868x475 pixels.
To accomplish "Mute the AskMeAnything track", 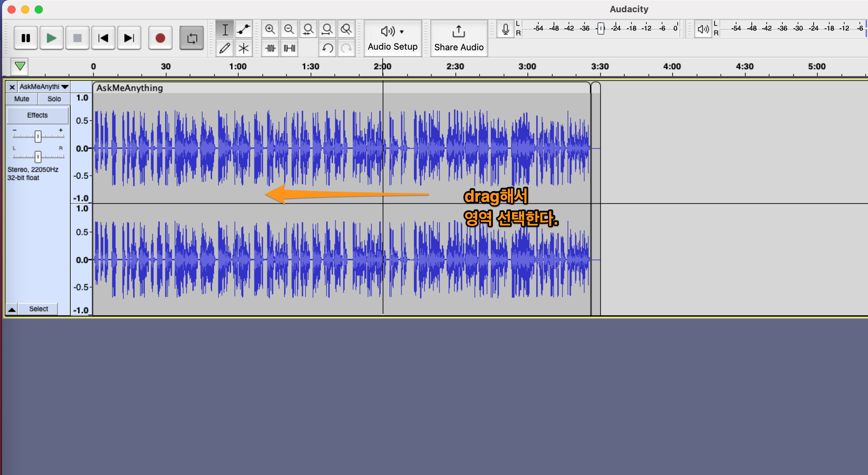I will (x=22, y=99).
